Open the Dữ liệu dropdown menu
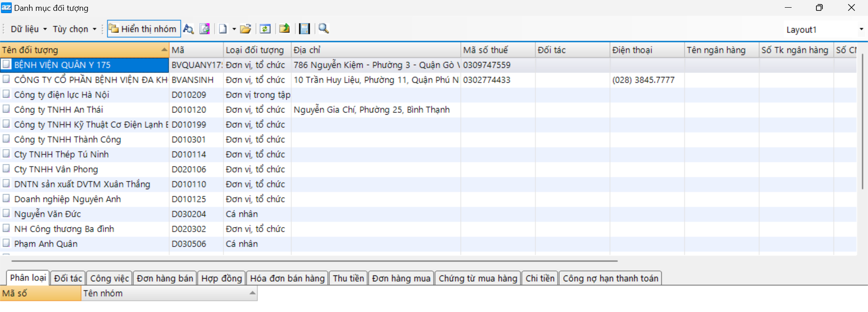The image size is (868, 312). pos(28,29)
